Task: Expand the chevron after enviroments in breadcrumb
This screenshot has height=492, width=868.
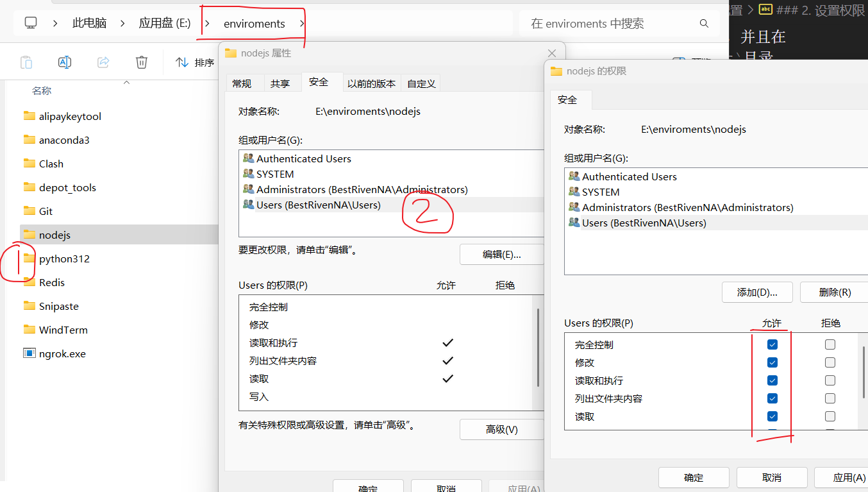Action: 301,22
